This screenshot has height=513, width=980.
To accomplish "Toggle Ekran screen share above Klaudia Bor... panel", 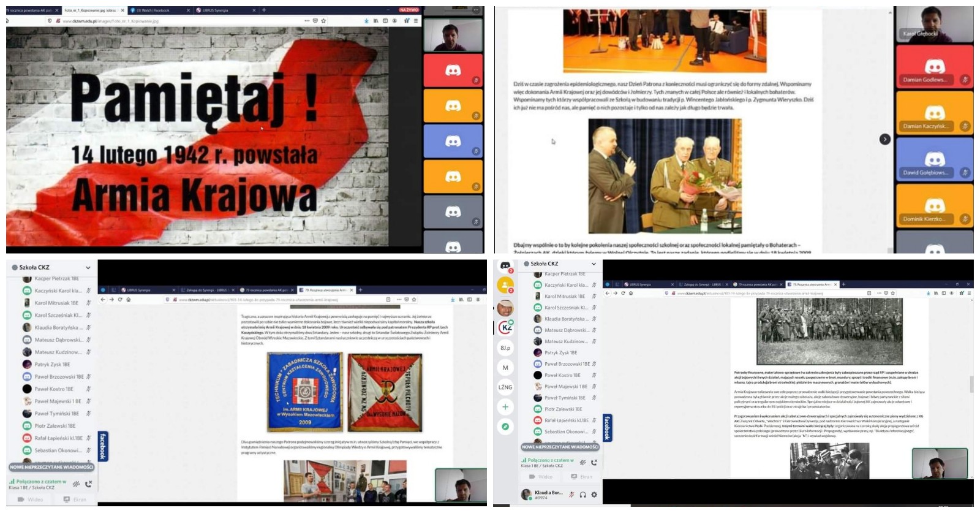I will coord(582,476).
